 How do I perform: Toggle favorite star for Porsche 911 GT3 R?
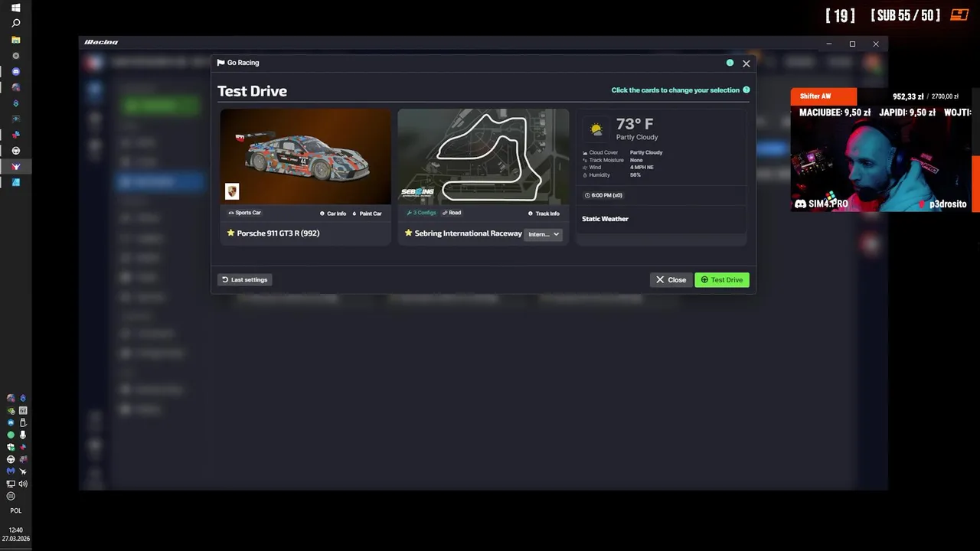tap(230, 233)
